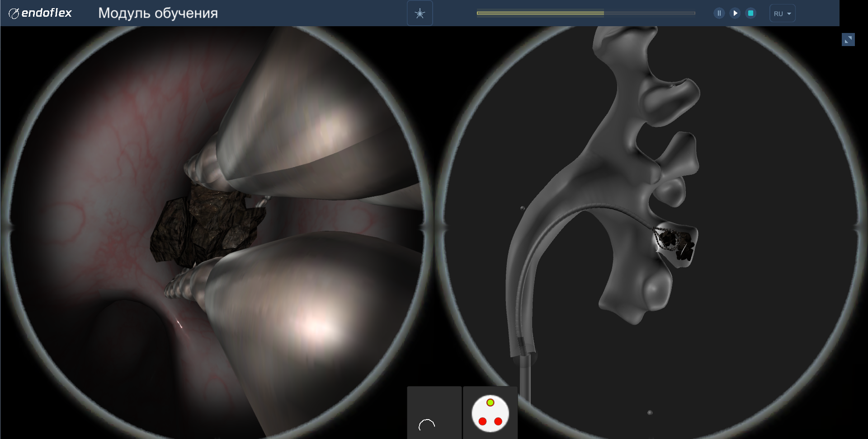
Task: Click the scope bend arc indicator panel
Action: 434,412
